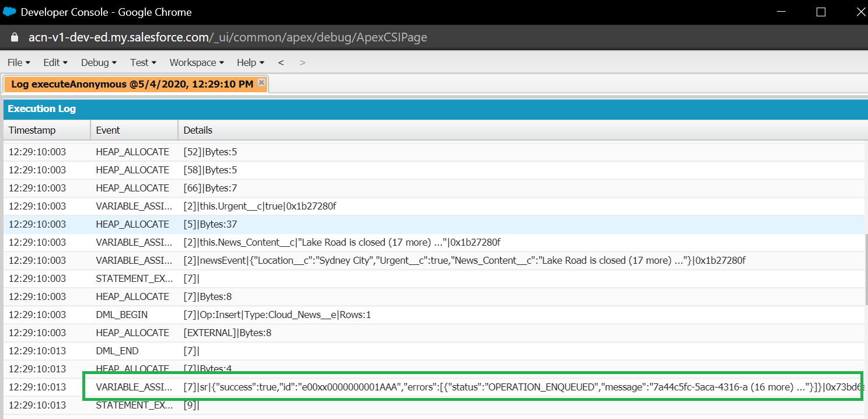Open the File menu
868x419 pixels.
coord(19,62)
